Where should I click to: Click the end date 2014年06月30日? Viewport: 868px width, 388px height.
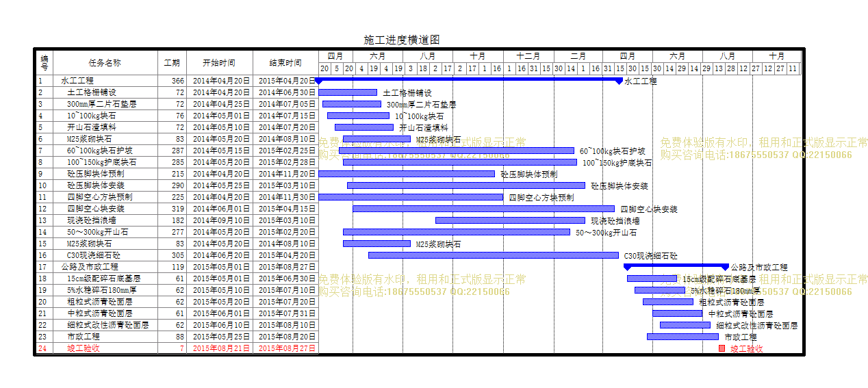tap(285, 92)
